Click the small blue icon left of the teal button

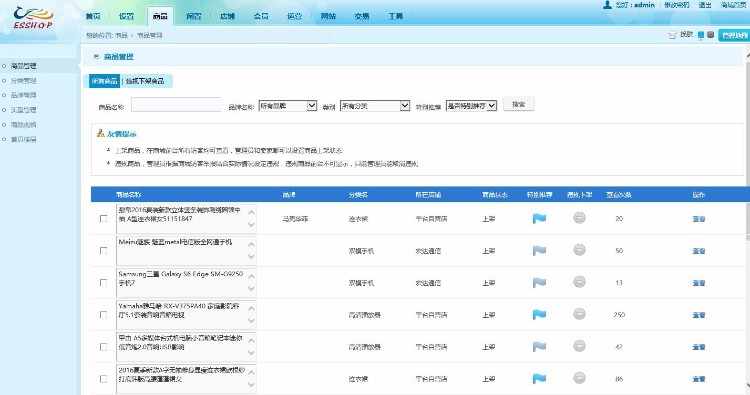point(701,35)
